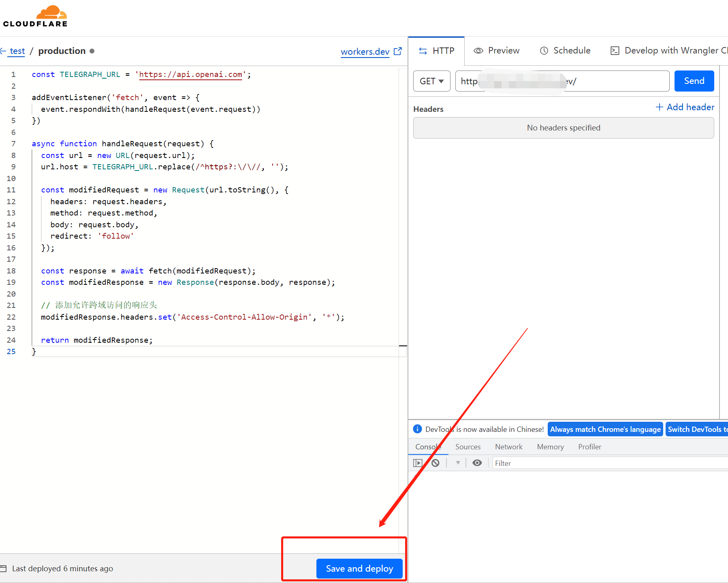The width and height of the screenshot is (728, 583).
Task: Click the back arrow beside test
Action: tap(3, 51)
